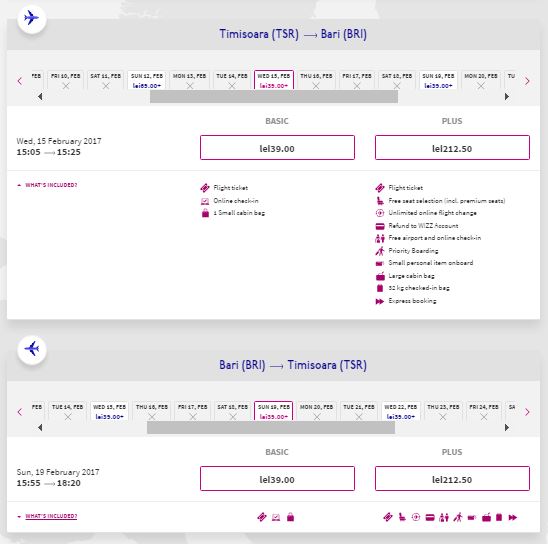Choose return Plus fare lei212.50
The height and width of the screenshot is (544, 548).
click(x=452, y=479)
